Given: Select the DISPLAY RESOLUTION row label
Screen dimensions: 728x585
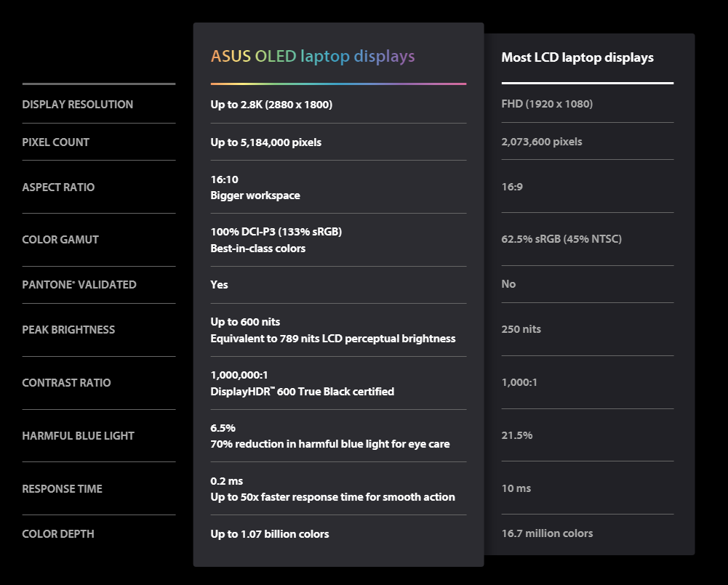Looking at the screenshot, I should 77,105.
